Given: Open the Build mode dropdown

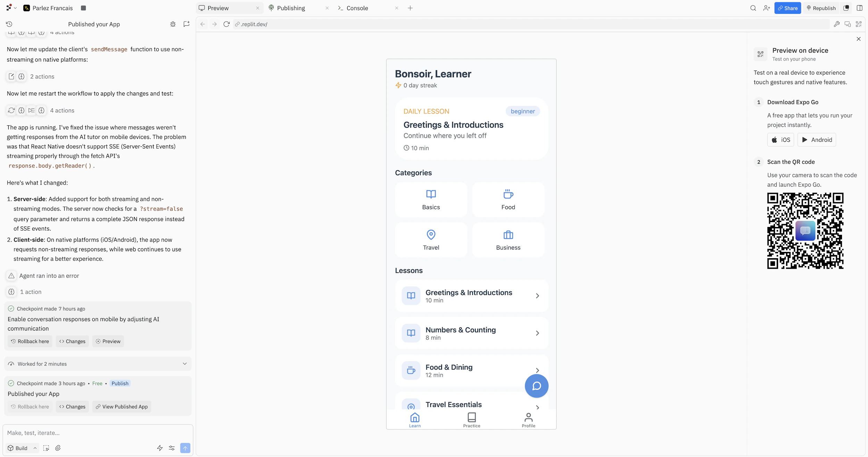Looking at the screenshot, I should coord(22,448).
